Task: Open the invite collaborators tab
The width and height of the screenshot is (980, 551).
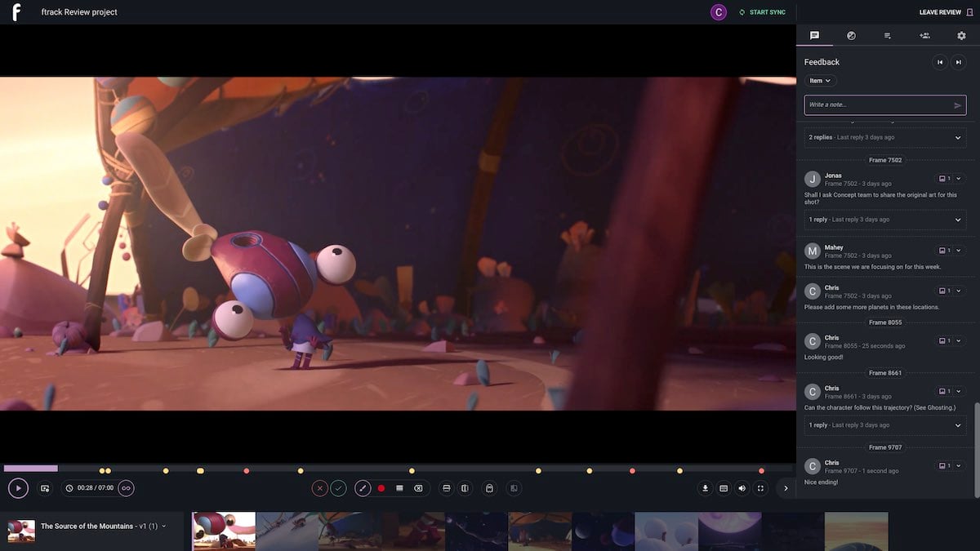Action: [x=924, y=36]
